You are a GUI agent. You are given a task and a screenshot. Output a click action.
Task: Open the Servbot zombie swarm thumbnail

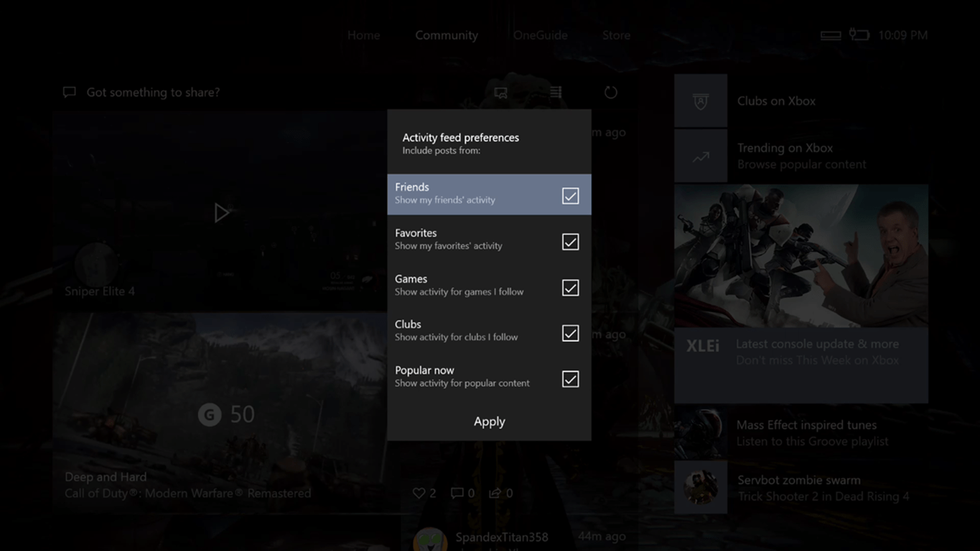click(x=701, y=487)
